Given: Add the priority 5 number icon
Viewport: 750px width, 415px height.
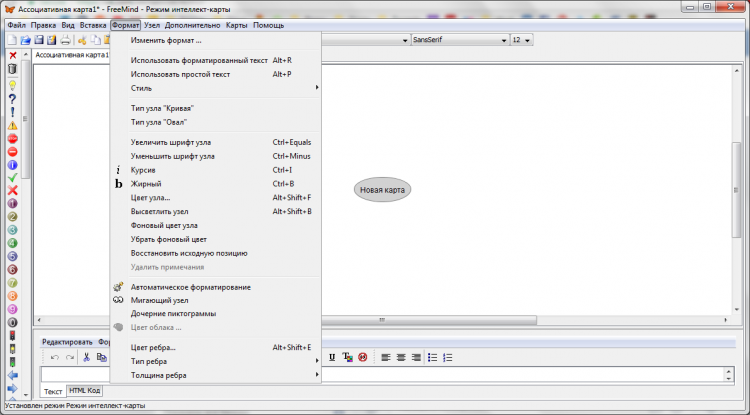Looking at the screenshot, I should pos(13,257).
